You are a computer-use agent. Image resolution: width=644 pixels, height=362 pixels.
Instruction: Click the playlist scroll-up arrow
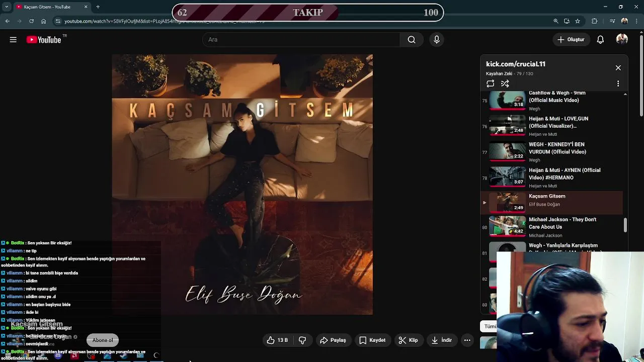click(625, 94)
